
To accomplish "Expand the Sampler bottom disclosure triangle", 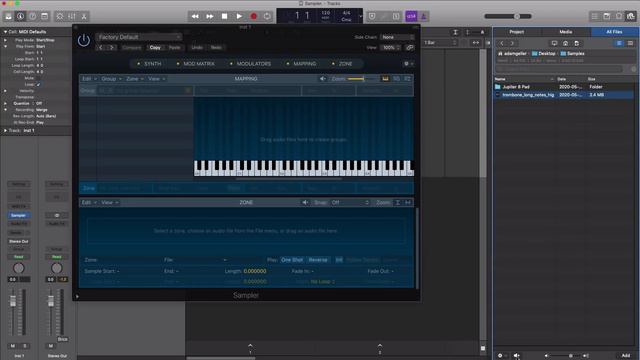I will (x=77, y=296).
